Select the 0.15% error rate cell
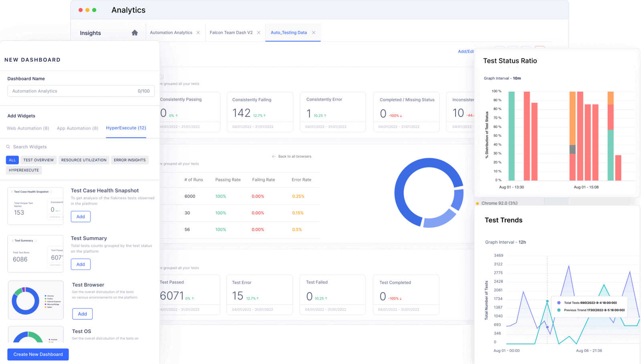Screen dimensions: 641x364 (298, 213)
